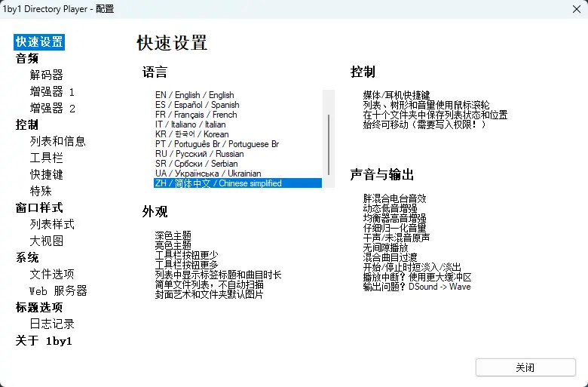Select 均衡器高音增强 sound option
588x387 pixels.
click(x=394, y=218)
